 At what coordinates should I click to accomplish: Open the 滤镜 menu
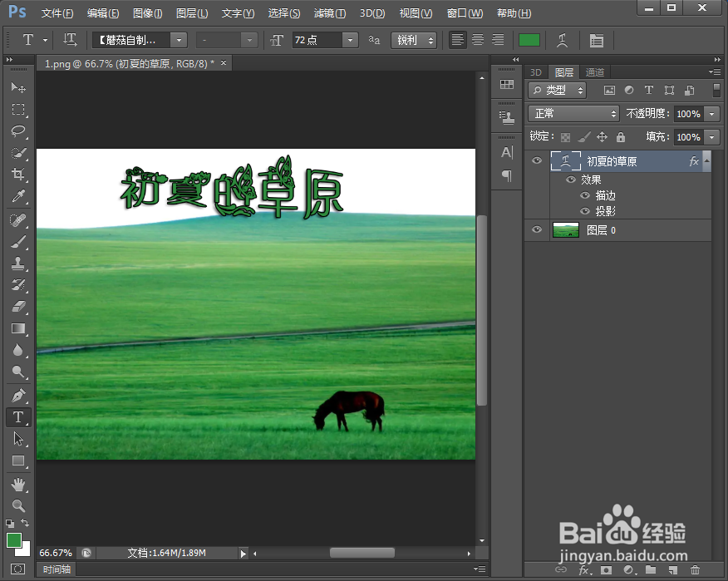click(x=329, y=12)
